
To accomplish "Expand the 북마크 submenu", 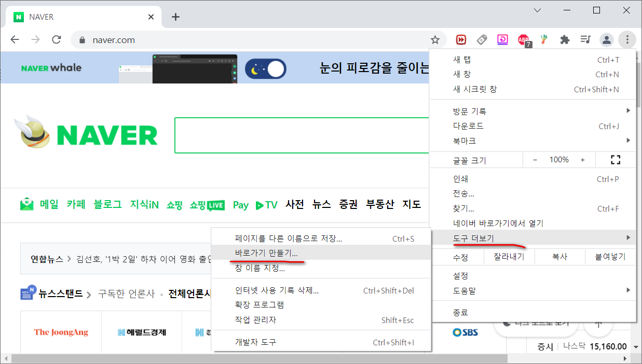I will coord(532,141).
